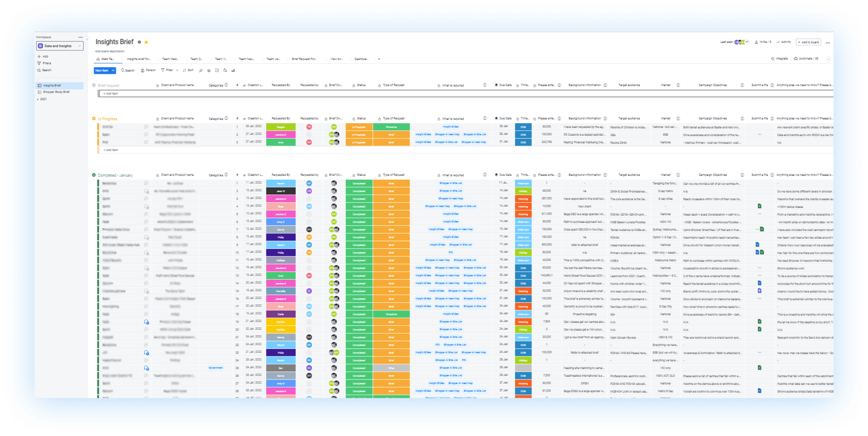Add a new board view with plus

click(x=379, y=59)
